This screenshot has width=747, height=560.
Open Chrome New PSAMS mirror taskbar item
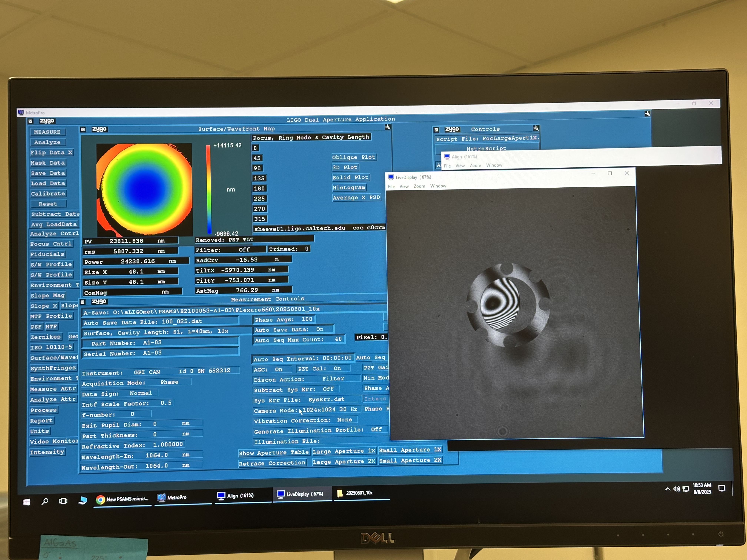pos(122,499)
